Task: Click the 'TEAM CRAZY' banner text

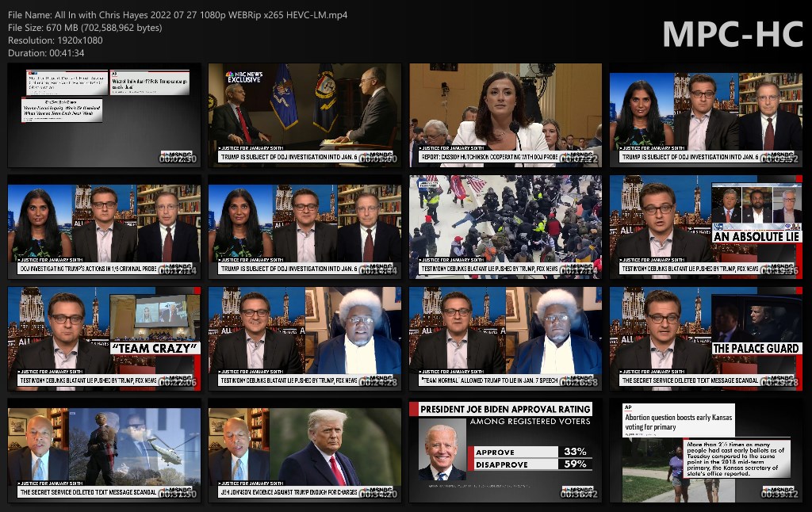Action: point(155,349)
